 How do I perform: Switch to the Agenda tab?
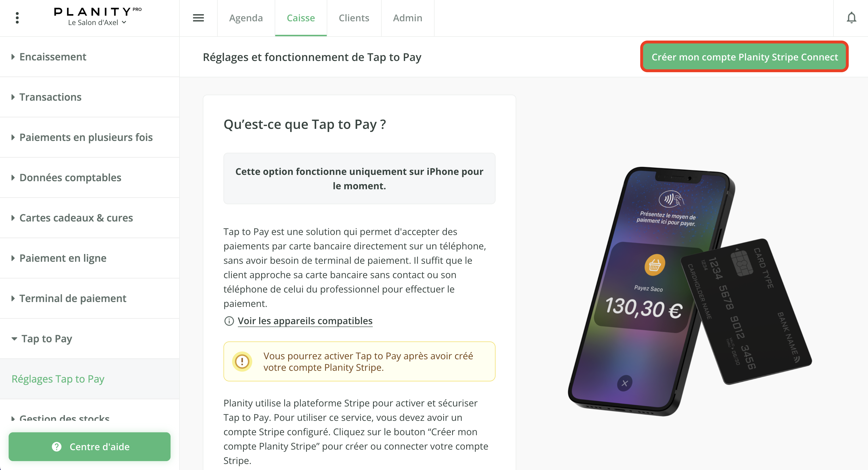246,18
